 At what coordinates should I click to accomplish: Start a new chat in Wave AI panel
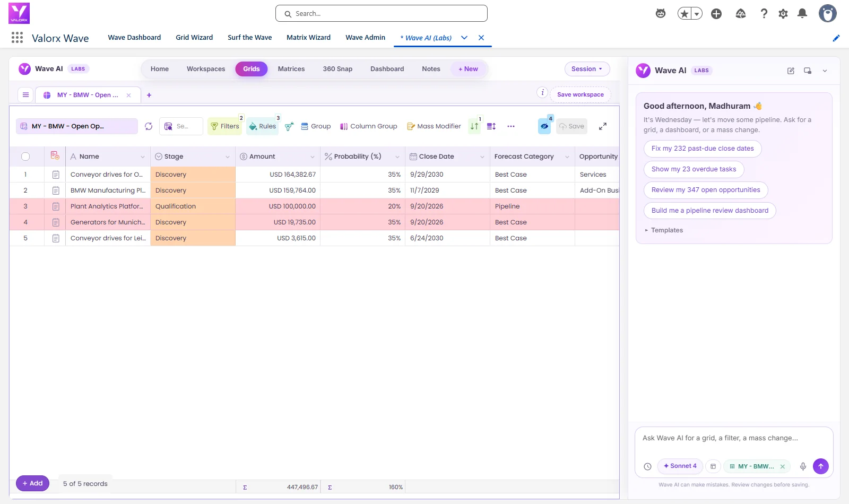791,71
